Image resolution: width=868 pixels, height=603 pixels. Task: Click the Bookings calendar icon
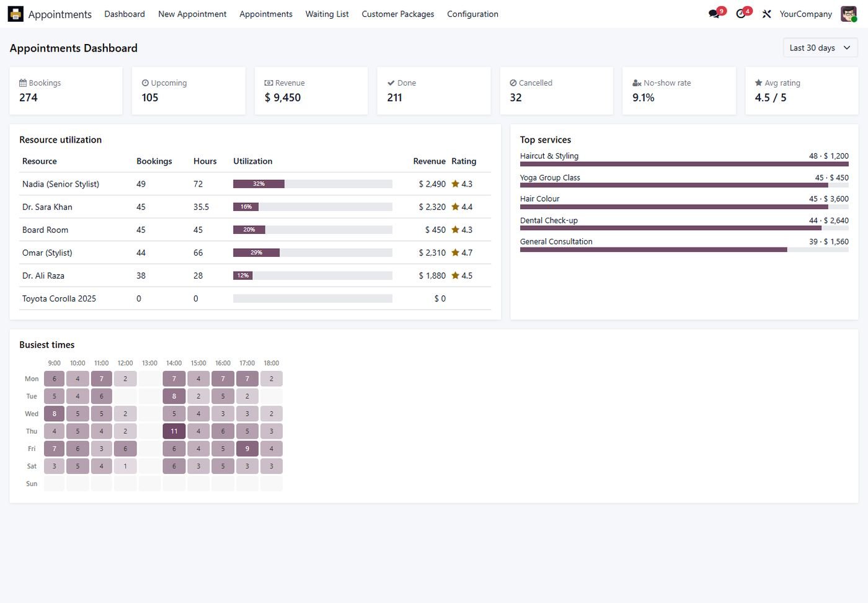click(x=23, y=83)
